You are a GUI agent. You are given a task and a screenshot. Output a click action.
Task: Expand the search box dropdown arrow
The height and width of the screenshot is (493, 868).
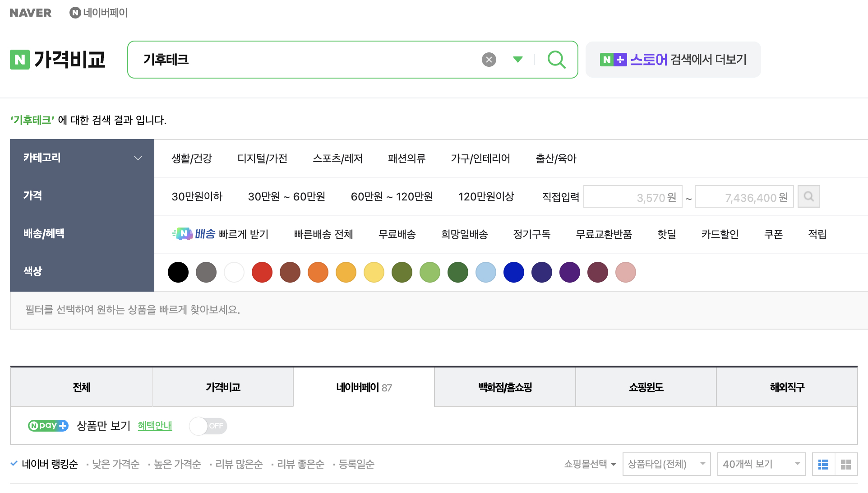coord(518,60)
